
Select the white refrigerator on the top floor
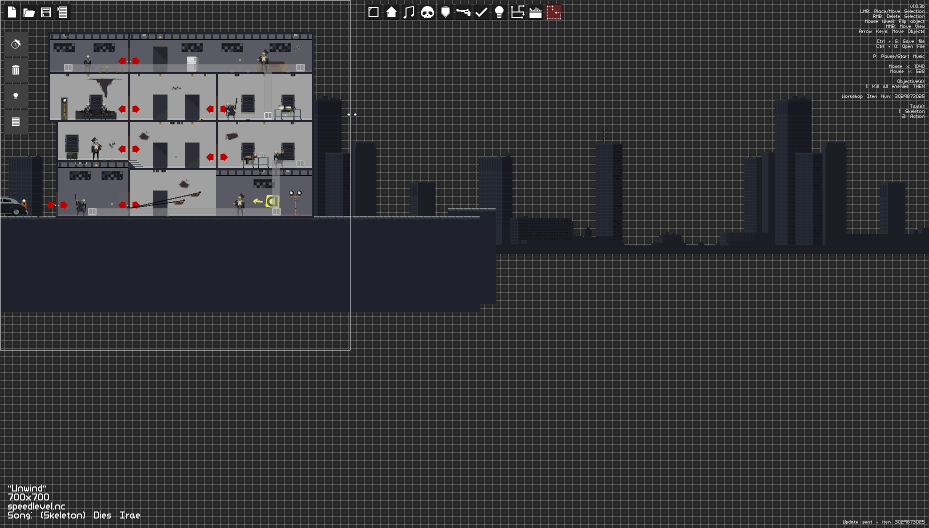point(192,64)
